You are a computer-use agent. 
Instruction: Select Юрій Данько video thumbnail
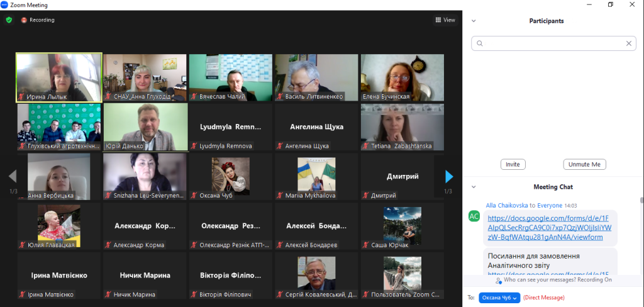pos(145,126)
